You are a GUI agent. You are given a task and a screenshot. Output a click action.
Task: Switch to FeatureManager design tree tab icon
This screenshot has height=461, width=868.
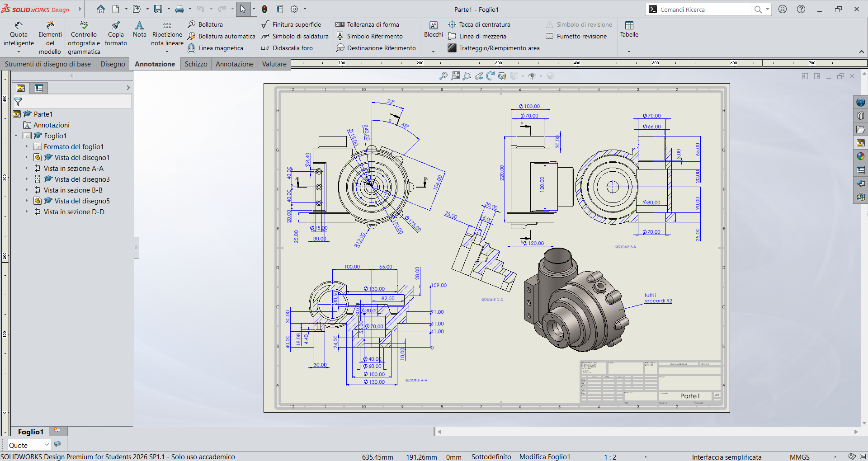click(x=21, y=88)
